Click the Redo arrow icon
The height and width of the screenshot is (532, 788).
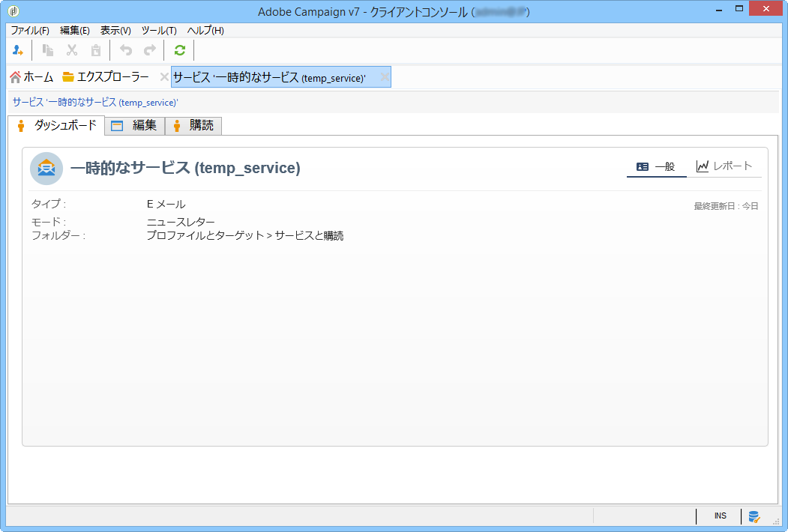150,50
